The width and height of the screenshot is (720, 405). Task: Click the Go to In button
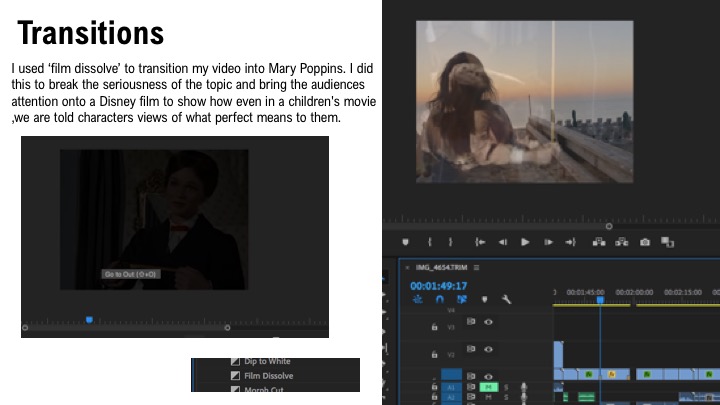480,241
